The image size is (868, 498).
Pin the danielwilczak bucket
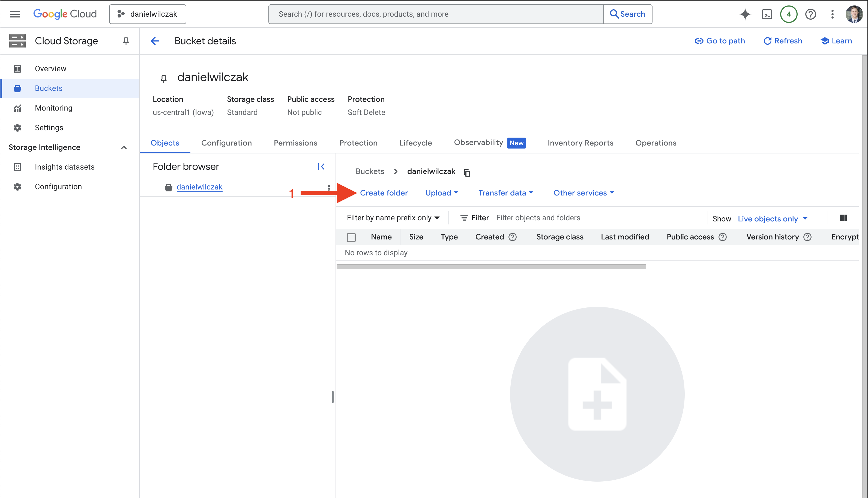(164, 79)
